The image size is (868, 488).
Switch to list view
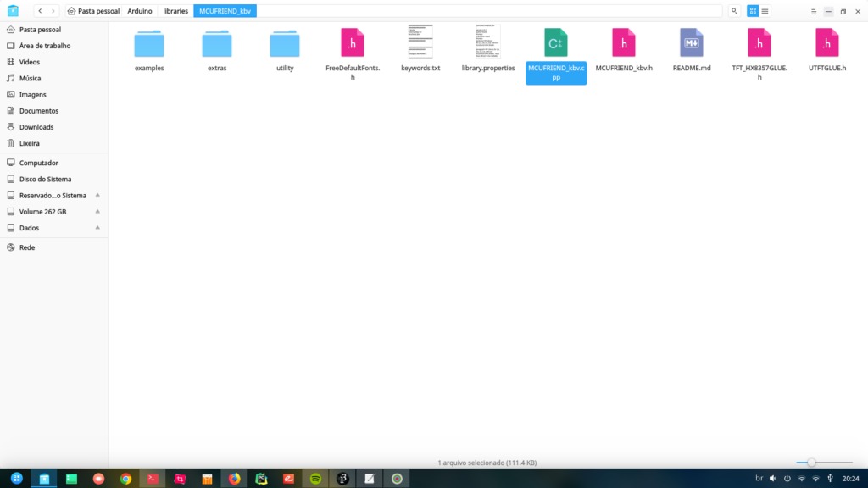tap(765, 11)
